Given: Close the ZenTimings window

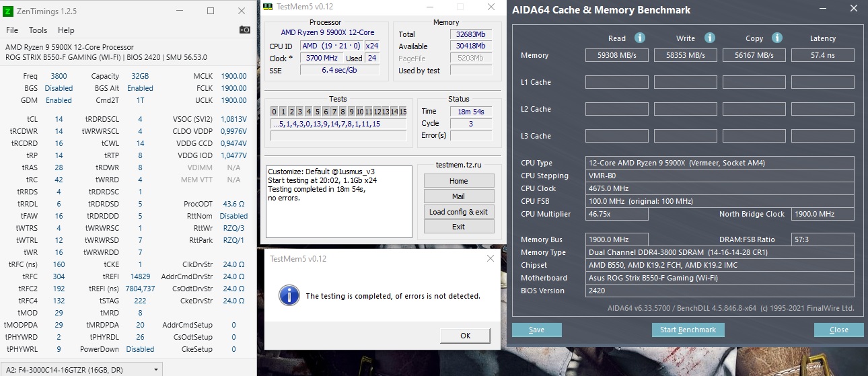Looking at the screenshot, I should pos(242,11).
